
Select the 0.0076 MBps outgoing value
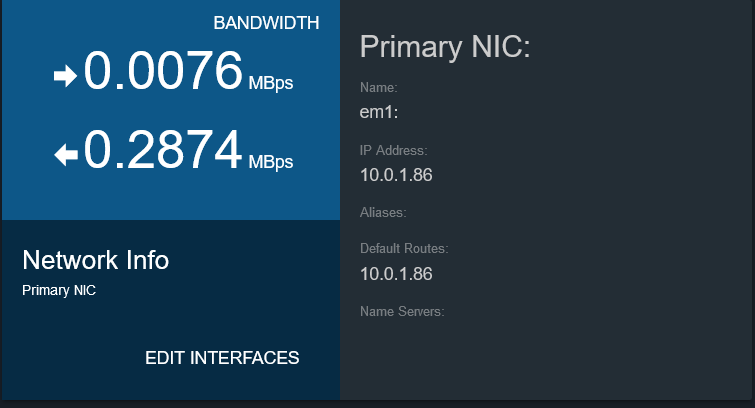(x=163, y=71)
